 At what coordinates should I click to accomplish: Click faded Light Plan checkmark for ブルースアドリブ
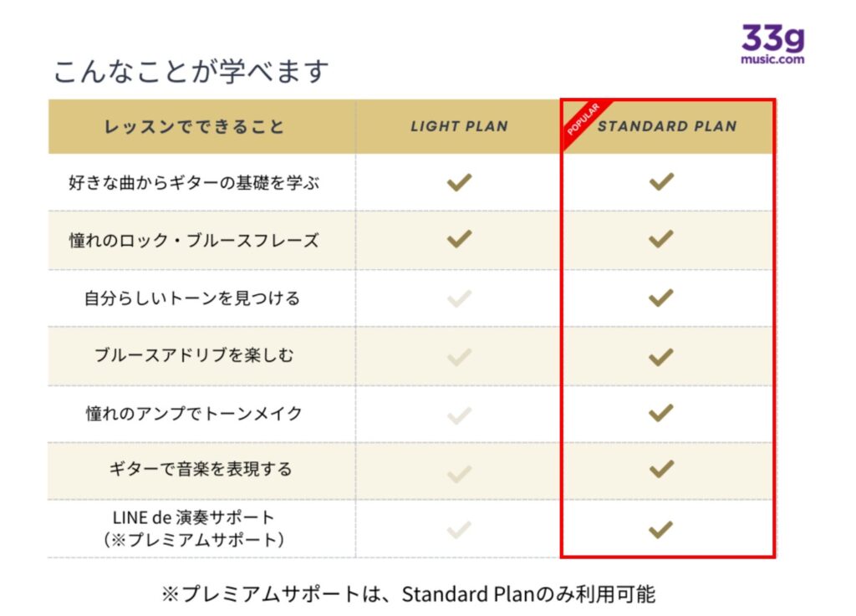tap(459, 358)
